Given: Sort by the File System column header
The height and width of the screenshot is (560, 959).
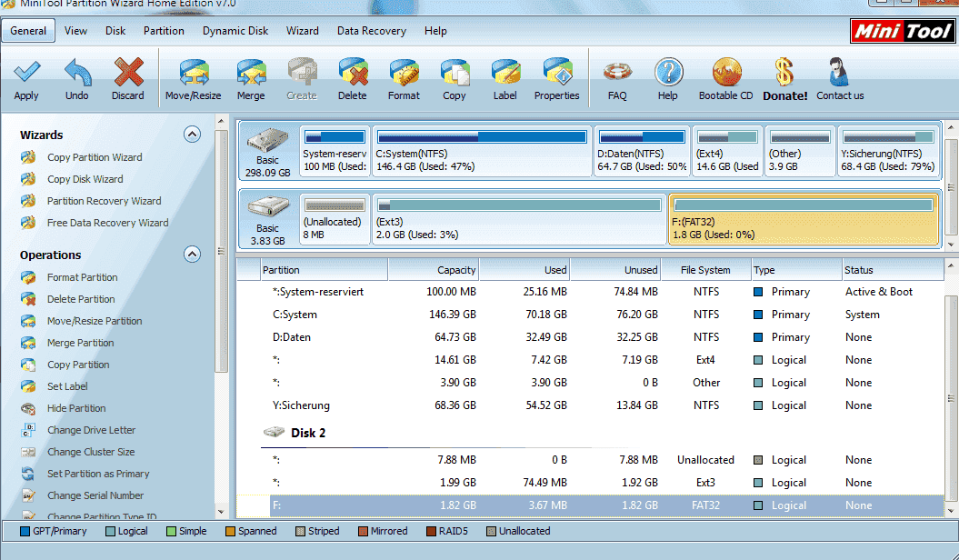Looking at the screenshot, I should (x=705, y=270).
